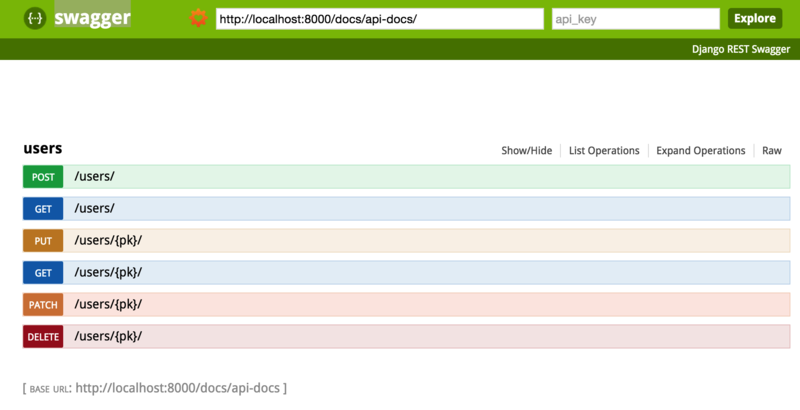
Task: Expand the DELETE /users/{pk}/ path
Action: click(108, 336)
